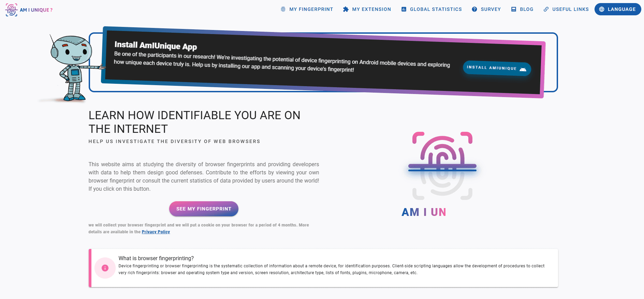Open the Useful Links menu item
The image size is (644, 299).
(566, 9)
